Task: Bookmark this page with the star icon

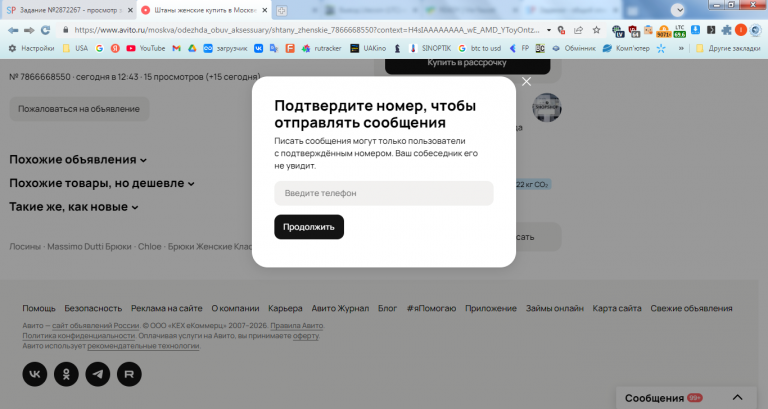Action: click(x=596, y=30)
